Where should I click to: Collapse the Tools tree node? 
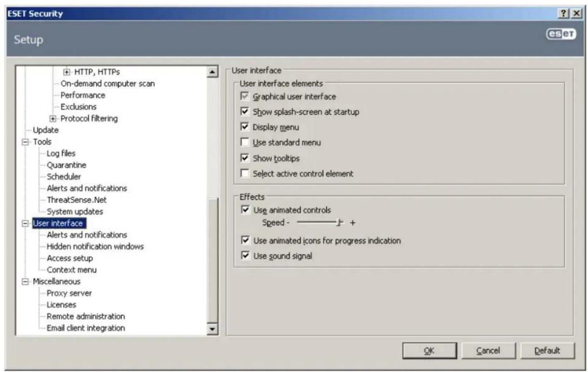click(x=26, y=142)
